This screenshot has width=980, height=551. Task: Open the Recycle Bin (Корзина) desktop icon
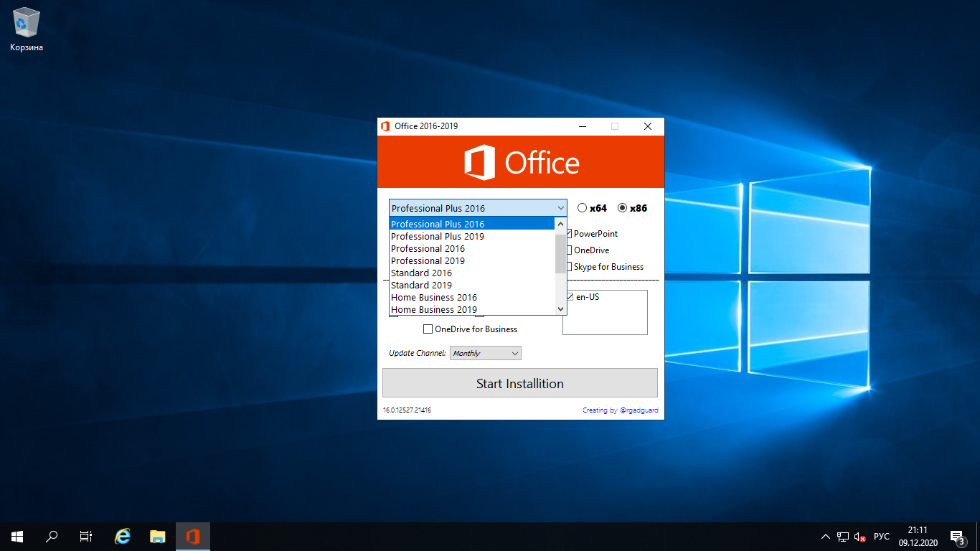click(x=27, y=30)
